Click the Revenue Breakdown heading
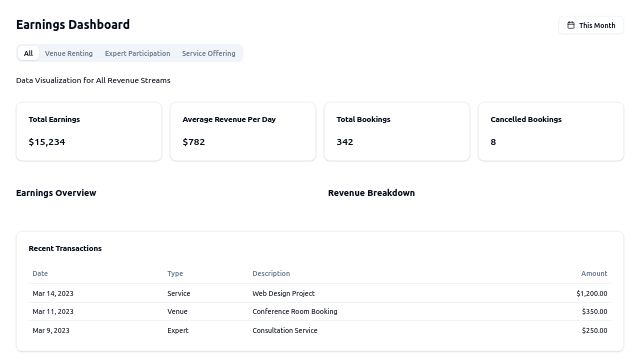 (x=371, y=193)
